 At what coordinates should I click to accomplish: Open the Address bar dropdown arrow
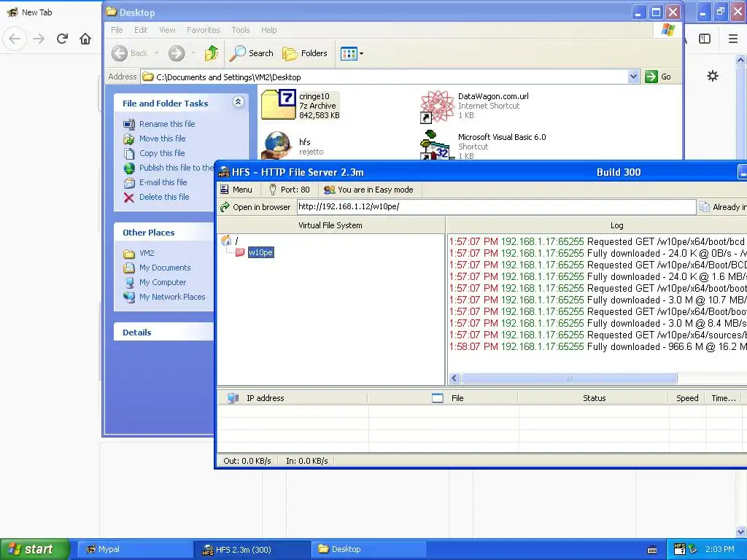point(633,77)
